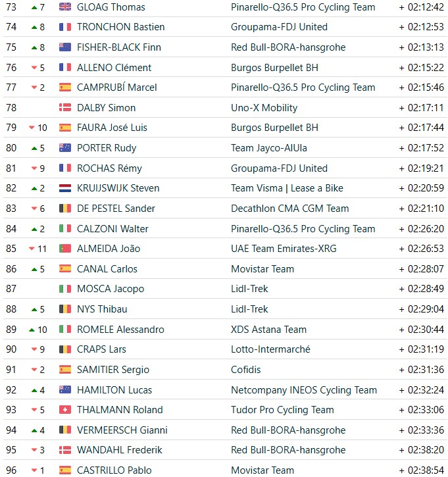Open Movistar Team link in CANAL Carlos row

262,269
